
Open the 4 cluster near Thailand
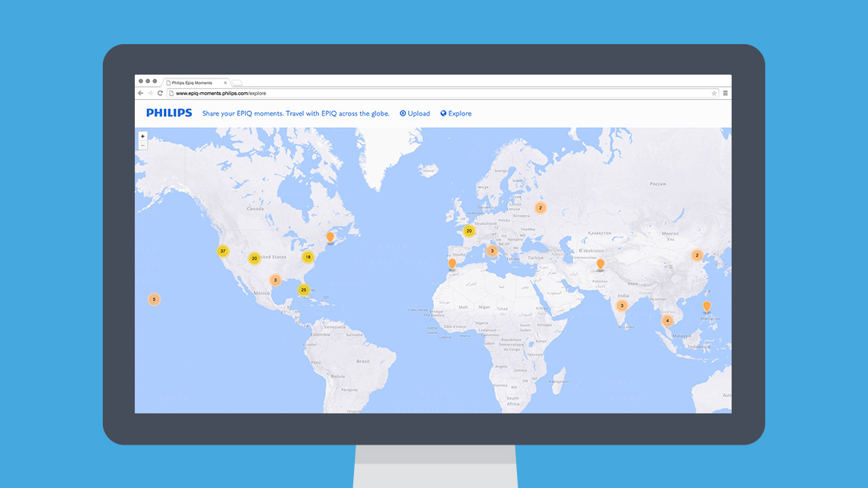click(667, 321)
